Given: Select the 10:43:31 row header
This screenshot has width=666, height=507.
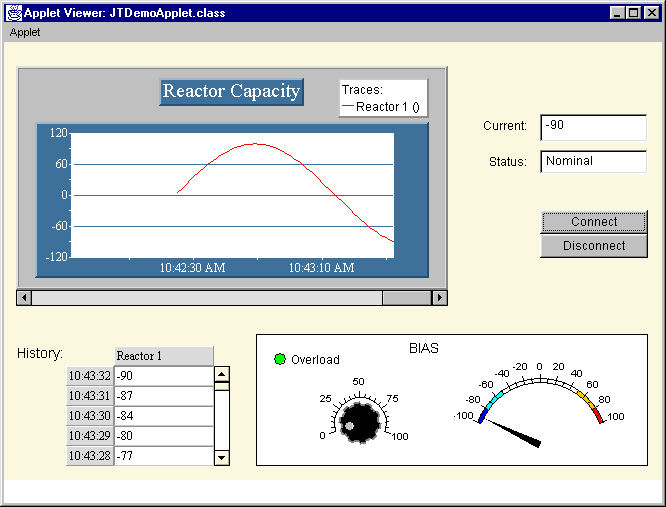Looking at the screenshot, I should coord(90,396).
